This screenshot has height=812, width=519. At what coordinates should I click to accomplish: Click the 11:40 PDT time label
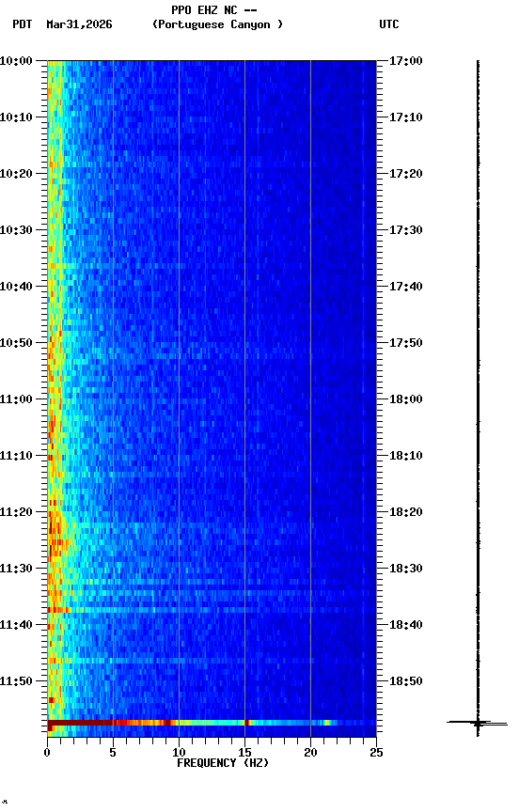pyautogui.click(x=16, y=626)
